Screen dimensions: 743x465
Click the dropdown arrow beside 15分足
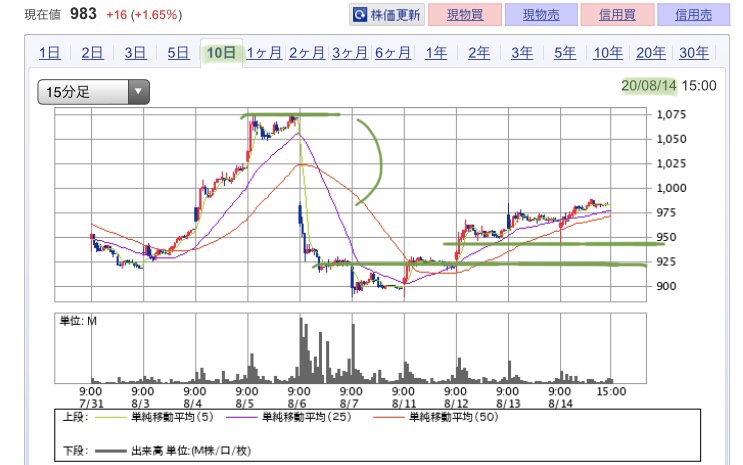click(x=138, y=91)
